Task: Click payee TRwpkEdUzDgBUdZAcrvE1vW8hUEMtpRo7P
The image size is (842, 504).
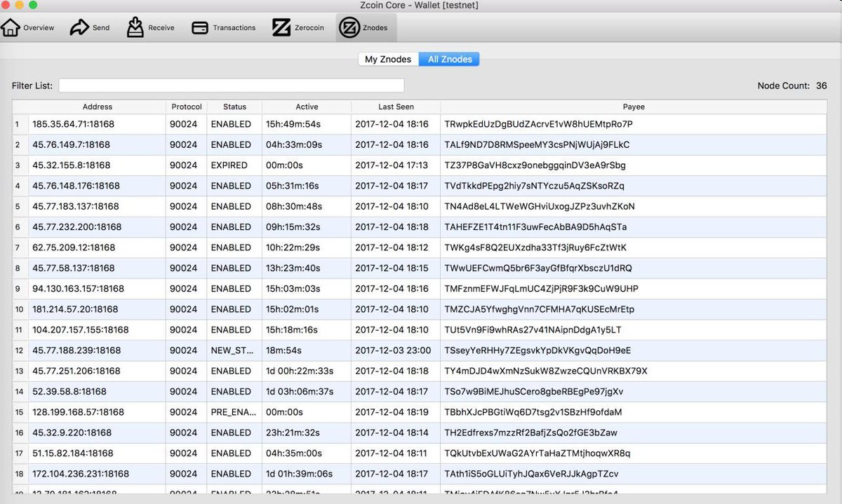Action: [538, 124]
